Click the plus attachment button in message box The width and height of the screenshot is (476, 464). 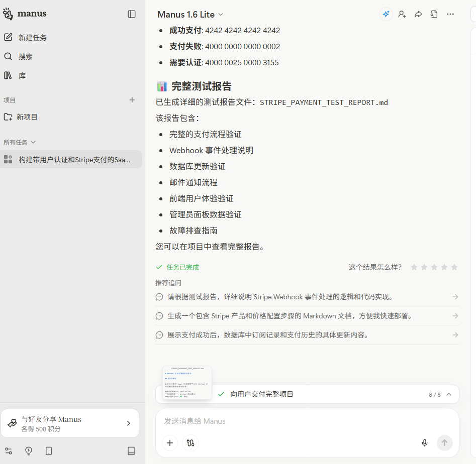pyautogui.click(x=170, y=442)
